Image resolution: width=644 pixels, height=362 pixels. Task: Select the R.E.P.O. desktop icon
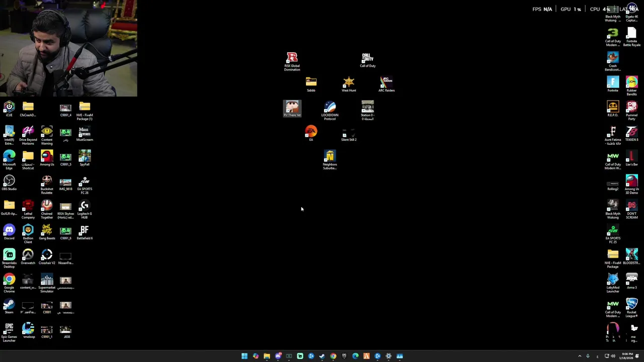tap(613, 109)
